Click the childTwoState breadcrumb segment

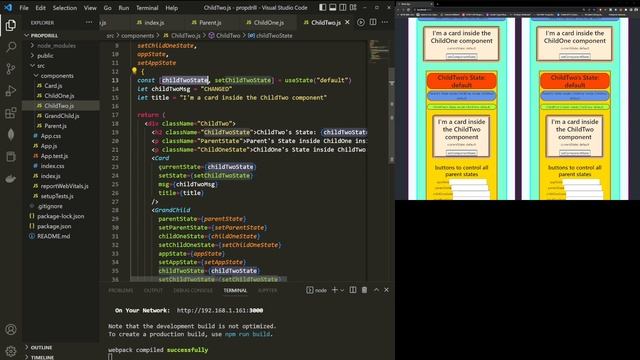pyautogui.click(x=274, y=36)
